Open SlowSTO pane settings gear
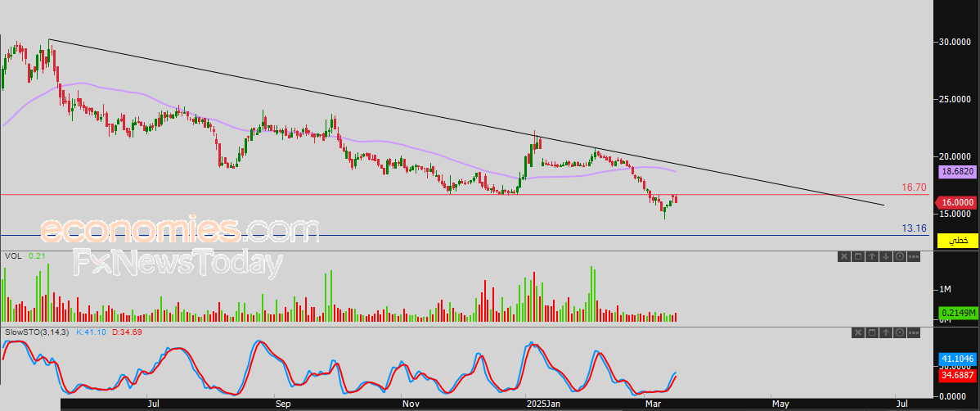This screenshot has width=980, height=411. click(x=900, y=332)
